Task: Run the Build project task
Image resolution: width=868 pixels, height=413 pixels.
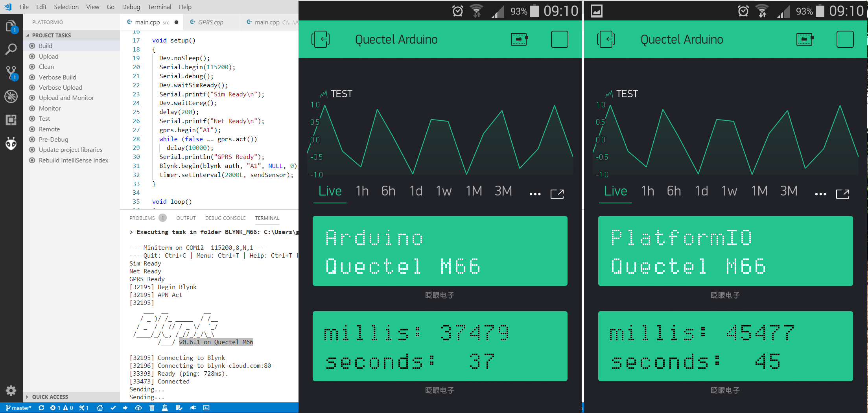Action: pos(71,46)
